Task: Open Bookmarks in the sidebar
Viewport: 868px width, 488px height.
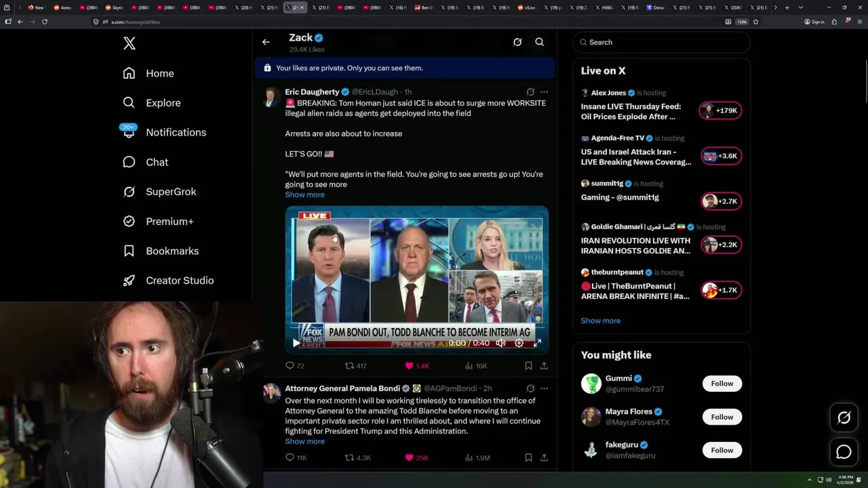Action: (161, 251)
